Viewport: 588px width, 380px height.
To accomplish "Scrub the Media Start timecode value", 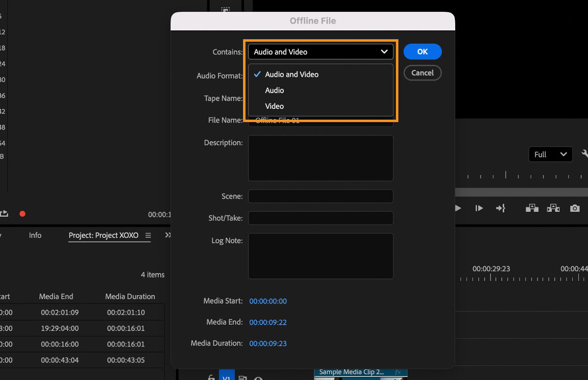I will pos(268,301).
